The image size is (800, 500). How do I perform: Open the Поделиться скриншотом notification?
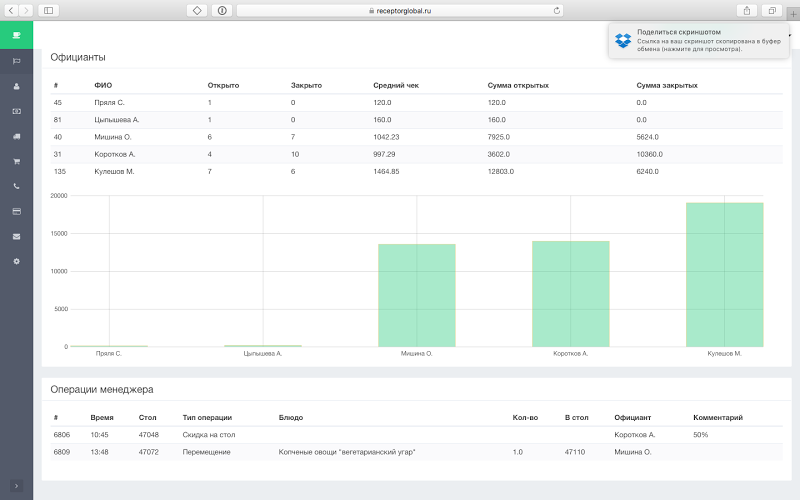[x=698, y=40]
